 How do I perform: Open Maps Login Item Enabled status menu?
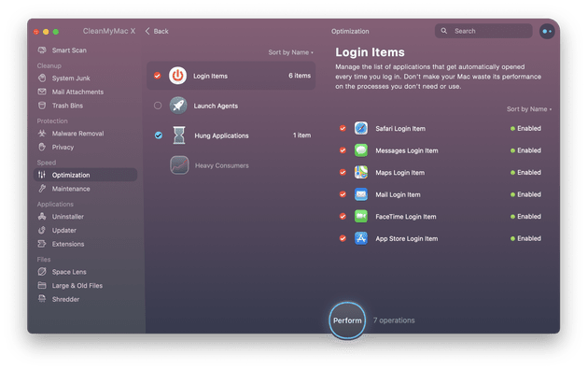click(x=525, y=172)
